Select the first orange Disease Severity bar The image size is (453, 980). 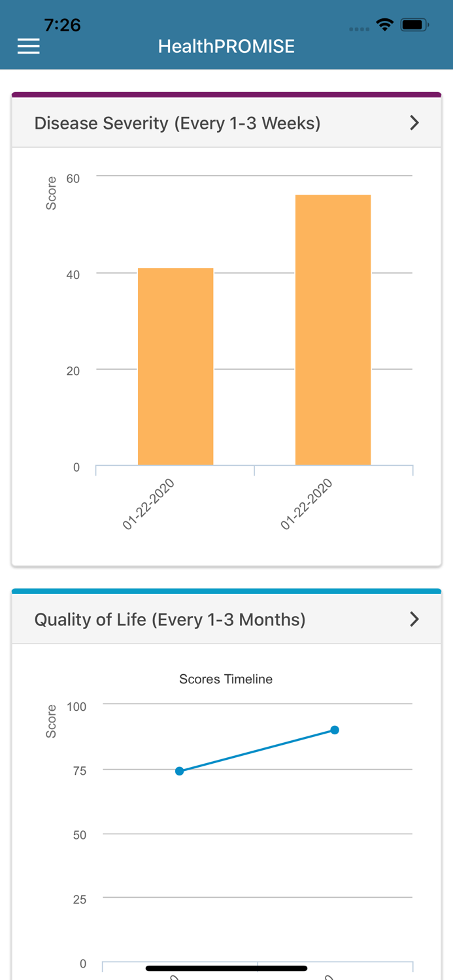tap(175, 366)
